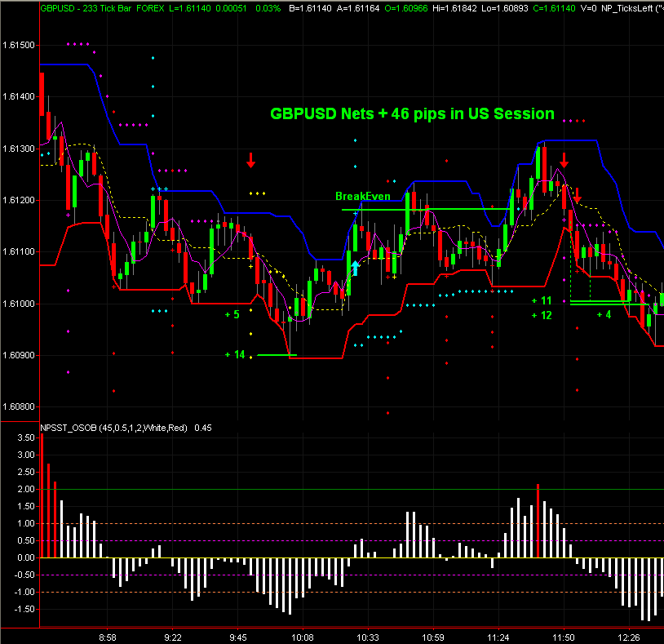
Task: Click the low value Lo=1.60893
Action: (505, 8)
